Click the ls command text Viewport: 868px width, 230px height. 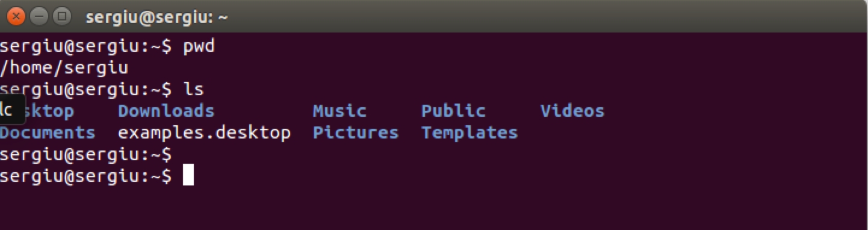(x=193, y=90)
